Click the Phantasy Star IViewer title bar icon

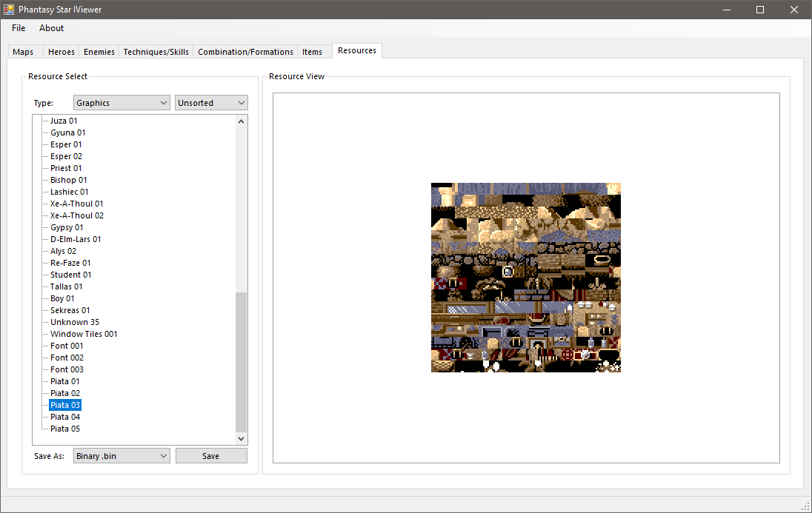point(9,10)
